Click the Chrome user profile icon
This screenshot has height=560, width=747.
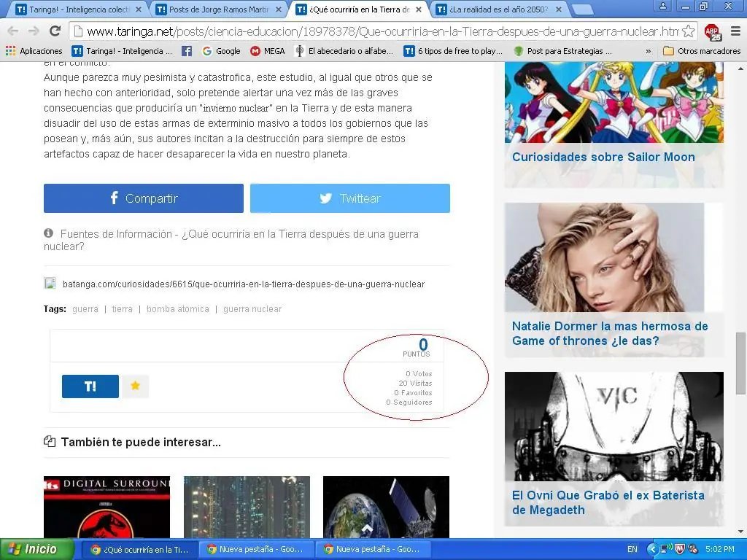(662, 6)
